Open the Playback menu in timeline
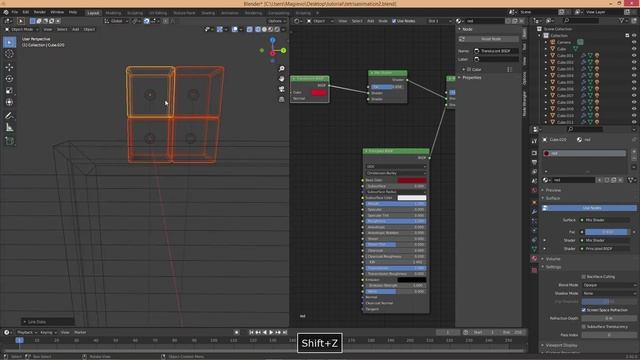Viewport: 640px width, 360px height. 27,332
